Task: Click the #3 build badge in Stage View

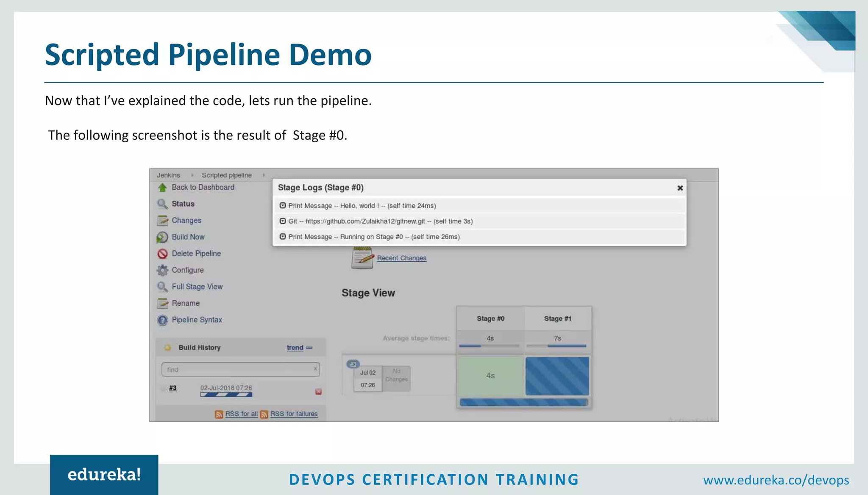Action: [x=353, y=364]
